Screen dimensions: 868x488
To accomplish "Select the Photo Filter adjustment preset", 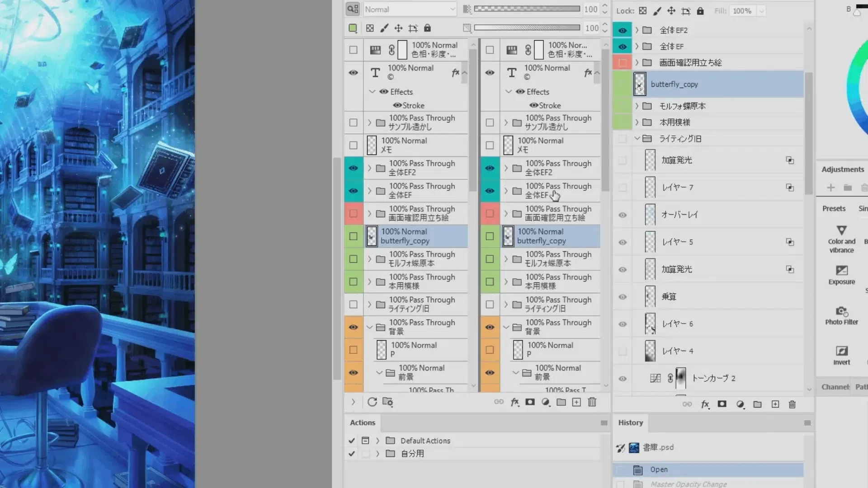I will pyautogui.click(x=841, y=315).
